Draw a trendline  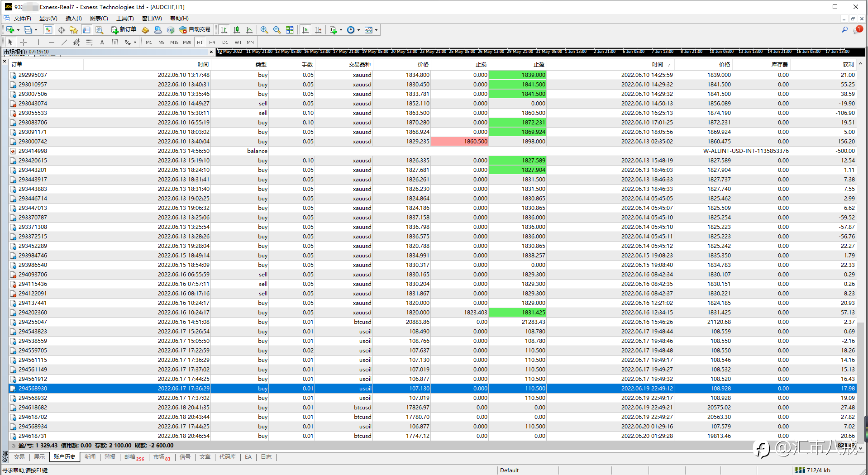[x=64, y=42]
